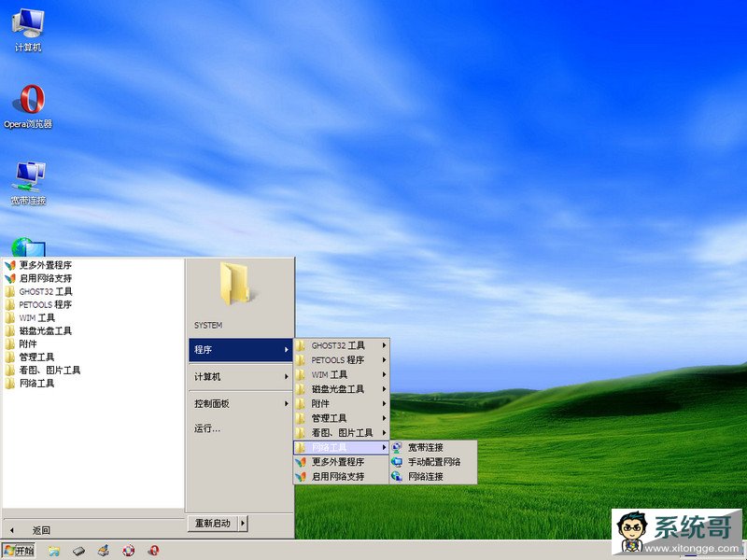
Task: Click the folder icon in the taskbar
Action: click(54, 551)
